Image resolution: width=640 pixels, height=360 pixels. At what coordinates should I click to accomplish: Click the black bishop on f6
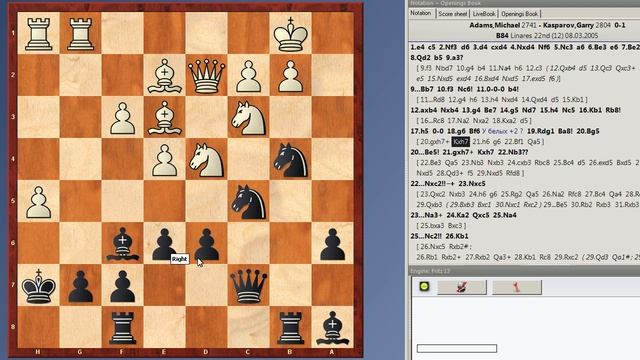coord(122,244)
